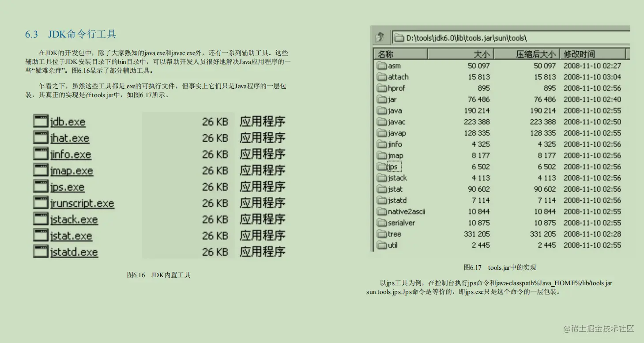Viewport: 644px width, 343px height.
Task: Select the jstat folder entry
Action: pos(392,189)
